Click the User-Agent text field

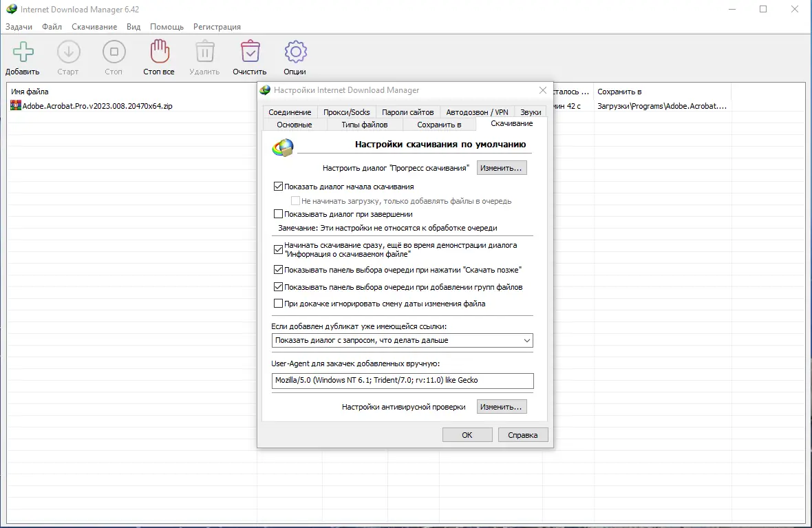[x=402, y=380]
